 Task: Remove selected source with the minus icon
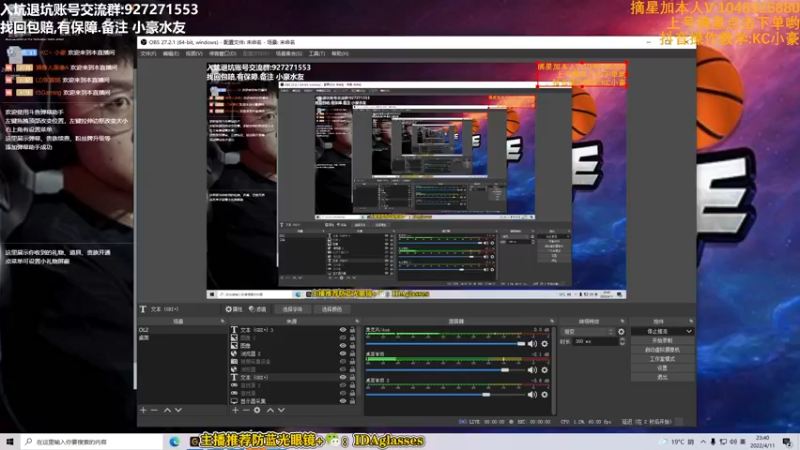point(246,410)
